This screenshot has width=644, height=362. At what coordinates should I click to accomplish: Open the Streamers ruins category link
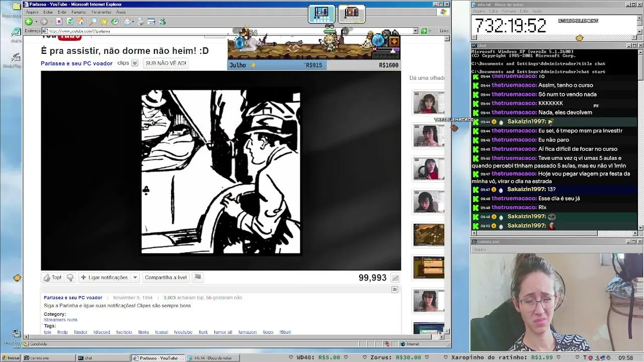point(60,320)
